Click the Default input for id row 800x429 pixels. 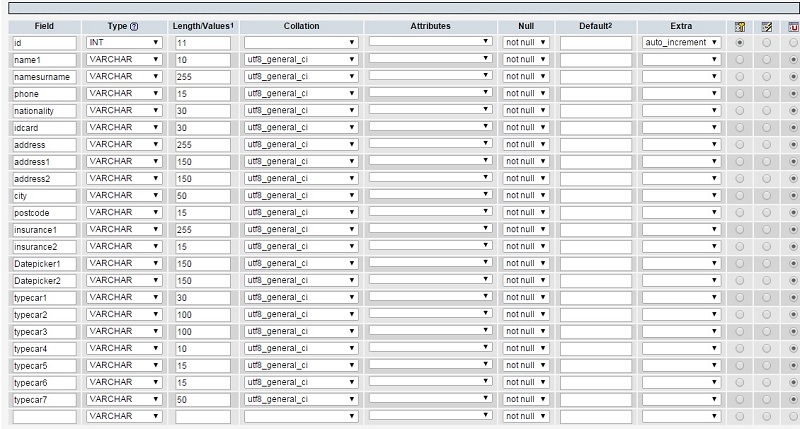point(595,43)
